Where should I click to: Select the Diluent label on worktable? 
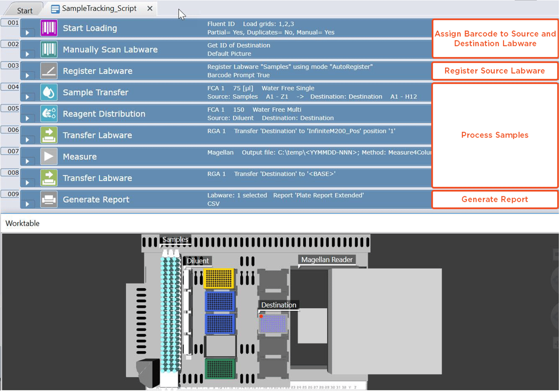click(198, 261)
